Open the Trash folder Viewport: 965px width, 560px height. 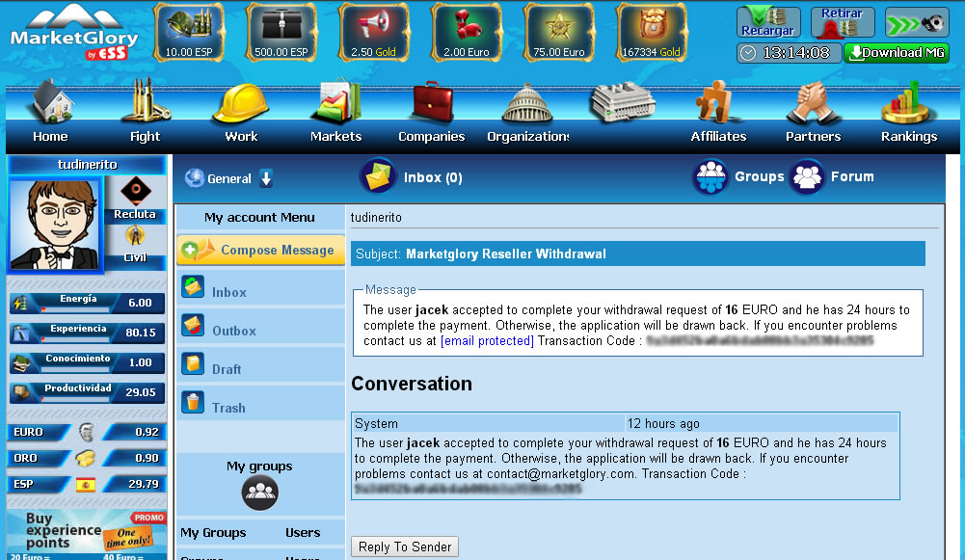tap(260, 403)
